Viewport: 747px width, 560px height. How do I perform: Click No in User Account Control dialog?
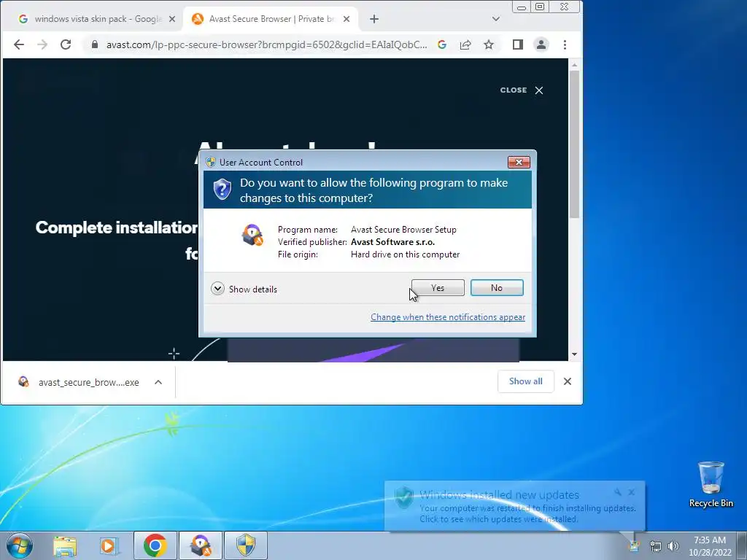497,287
